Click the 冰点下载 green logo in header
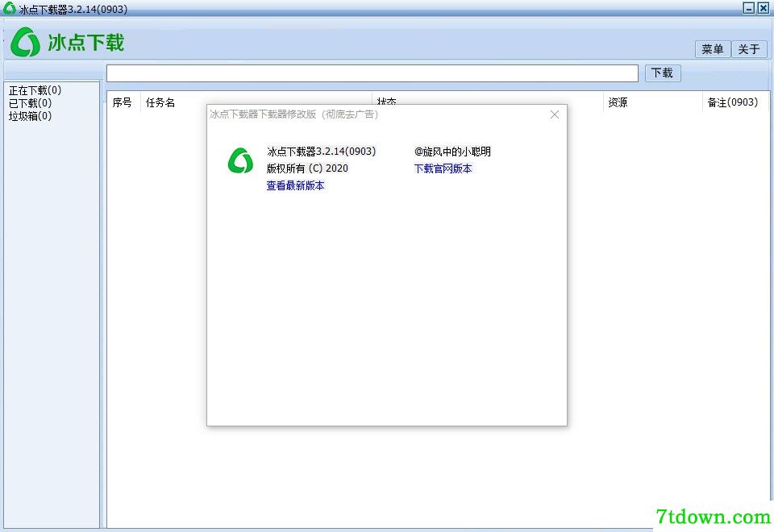Screen dimensions: 774x532 [25, 42]
